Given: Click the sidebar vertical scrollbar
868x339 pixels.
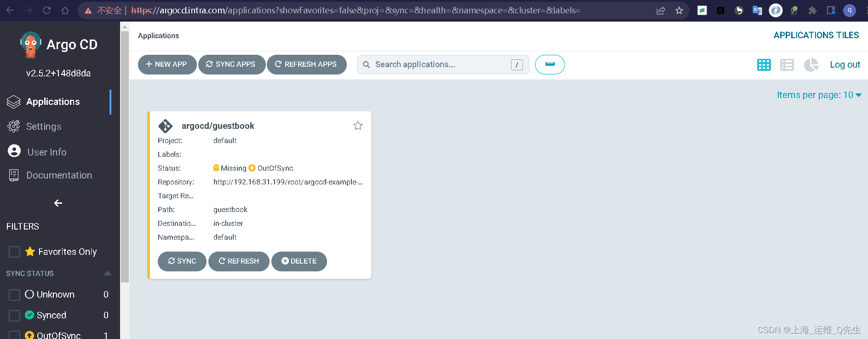Looking at the screenshot, I should pos(125,156).
